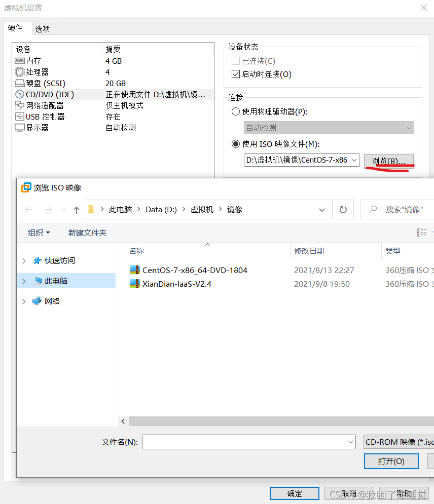Click Data (D:) in the address breadcrumb
Screen dimensions: 434x504
point(161,210)
